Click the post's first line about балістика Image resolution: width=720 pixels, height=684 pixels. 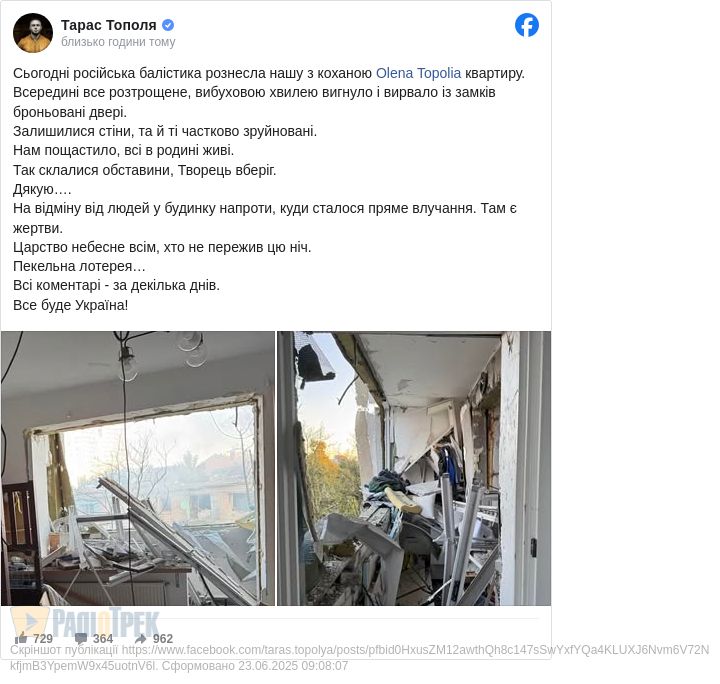point(269,73)
